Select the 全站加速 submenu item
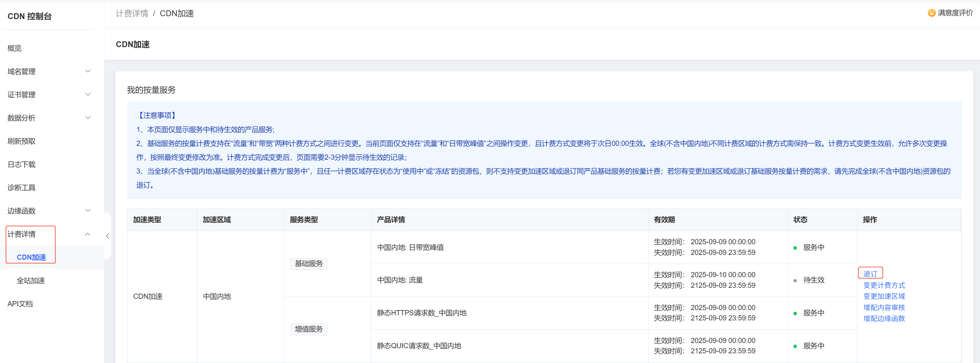 (x=31, y=280)
